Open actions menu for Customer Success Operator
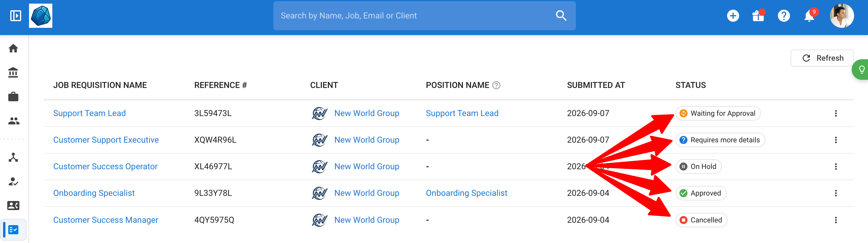 836,167
